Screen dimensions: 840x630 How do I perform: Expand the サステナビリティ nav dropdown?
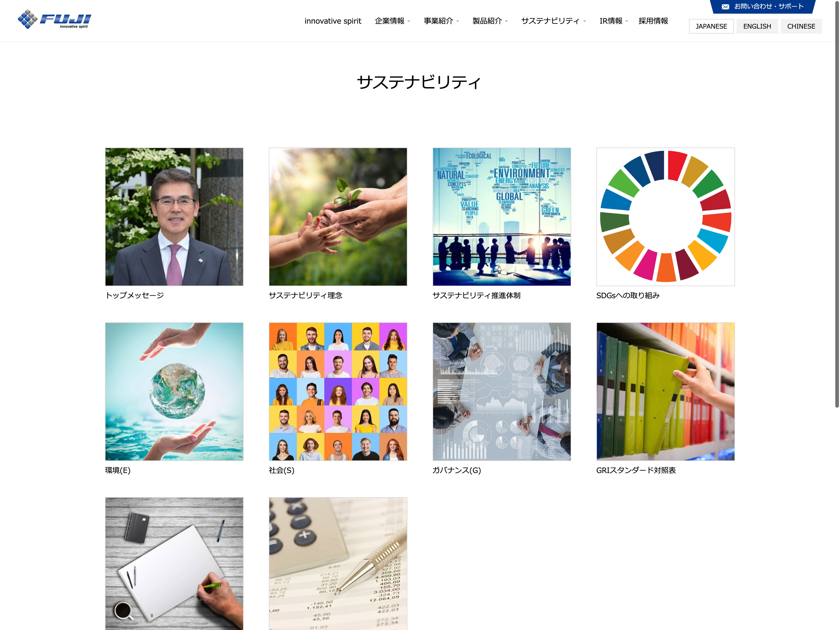point(553,21)
